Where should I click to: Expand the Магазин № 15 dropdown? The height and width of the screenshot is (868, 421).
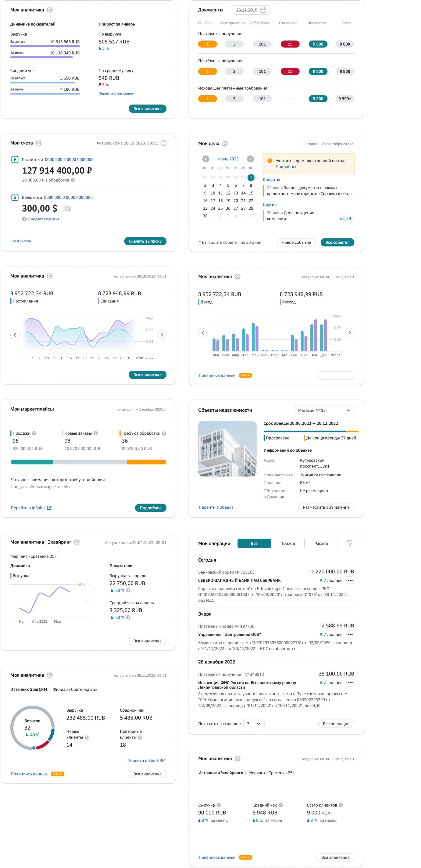tap(324, 410)
